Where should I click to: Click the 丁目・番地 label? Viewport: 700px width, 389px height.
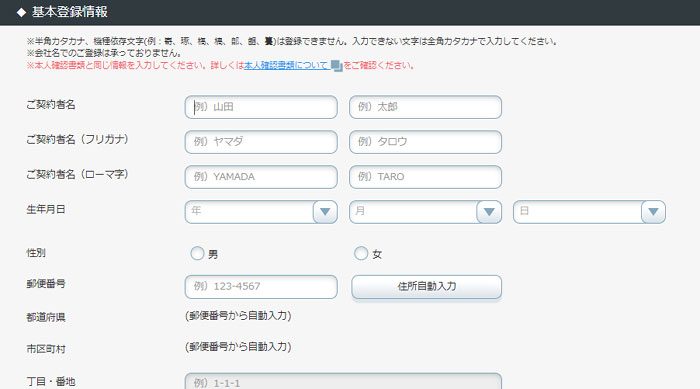pos(51,382)
